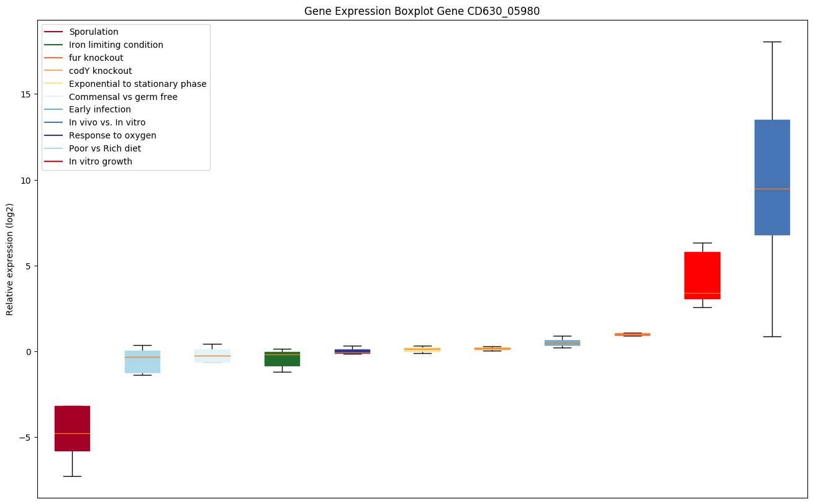Click the Early infection legend label

(99, 110)
